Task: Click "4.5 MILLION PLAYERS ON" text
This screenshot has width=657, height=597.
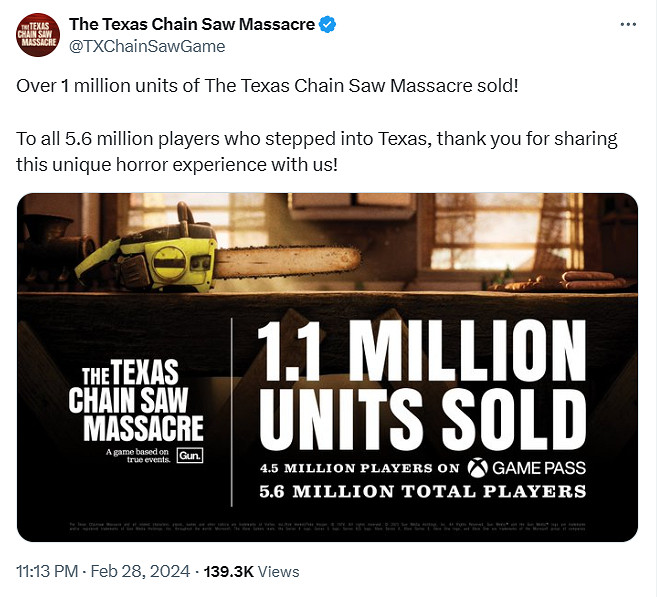Action: (x=360, y=467)
